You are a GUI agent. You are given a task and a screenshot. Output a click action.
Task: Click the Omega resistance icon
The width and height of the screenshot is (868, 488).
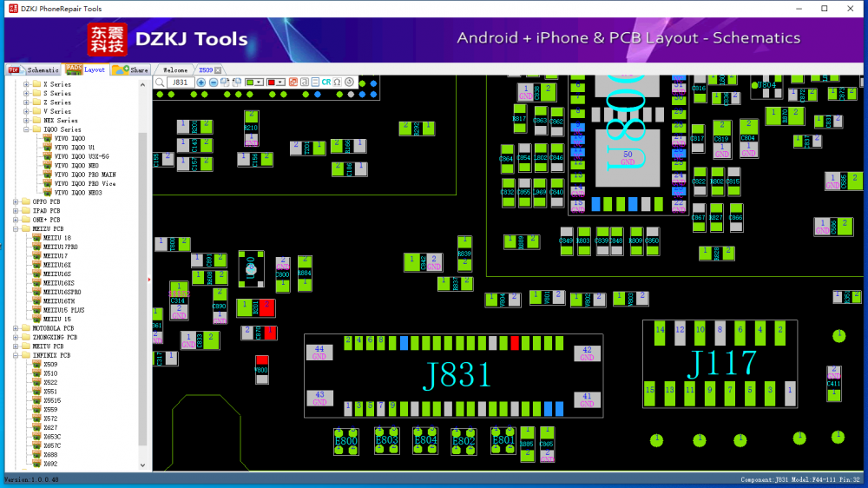coord(337,82)
